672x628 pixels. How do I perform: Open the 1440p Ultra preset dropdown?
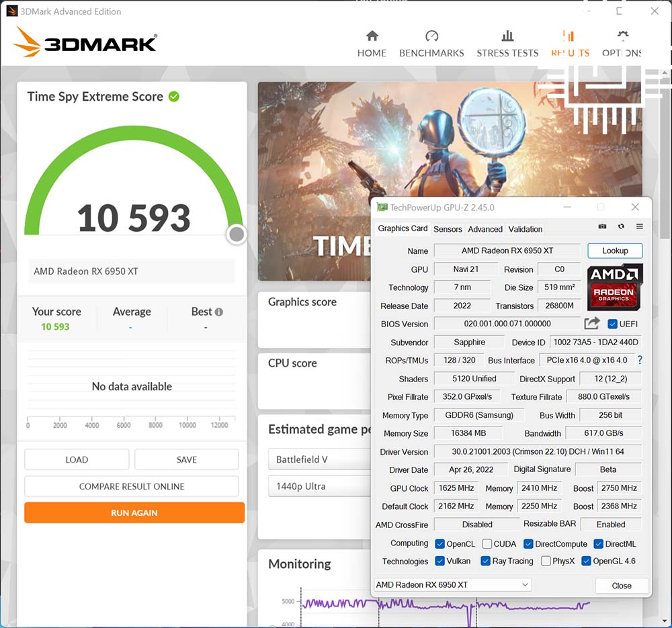(319, 487)
